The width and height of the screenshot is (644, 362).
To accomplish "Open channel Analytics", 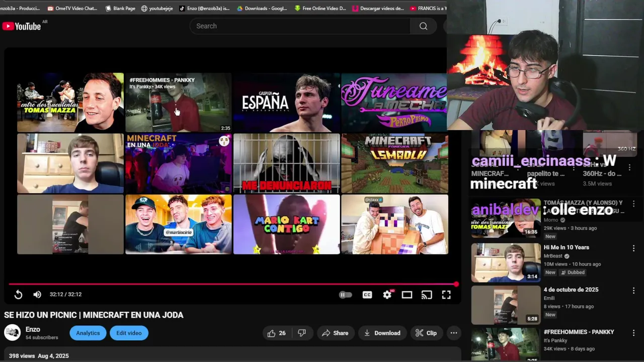I will [x=88, y=333].
